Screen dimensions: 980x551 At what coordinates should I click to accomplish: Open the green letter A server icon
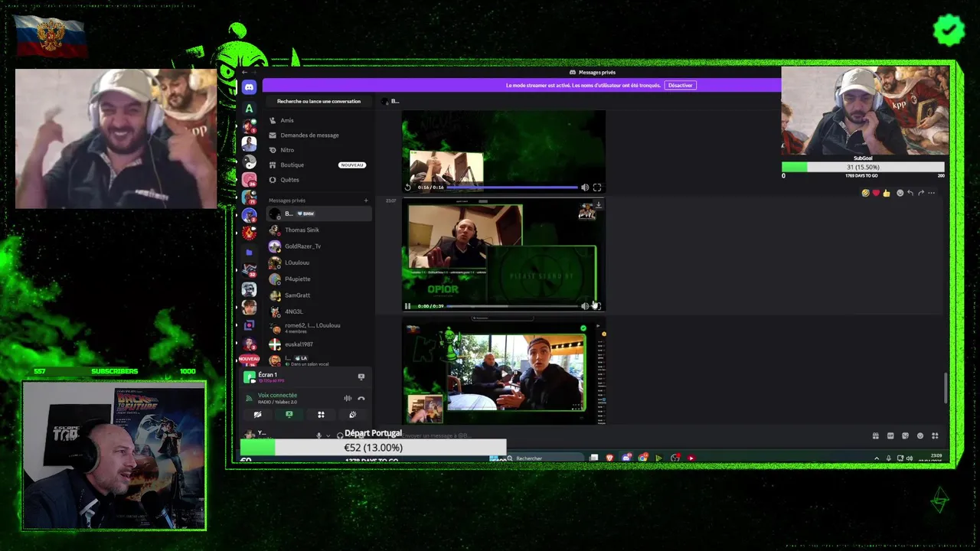249,108
